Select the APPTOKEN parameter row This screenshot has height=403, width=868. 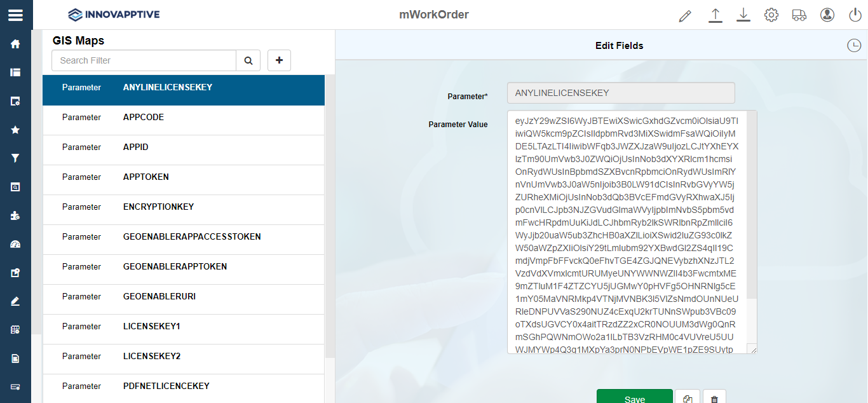(184, 177)
